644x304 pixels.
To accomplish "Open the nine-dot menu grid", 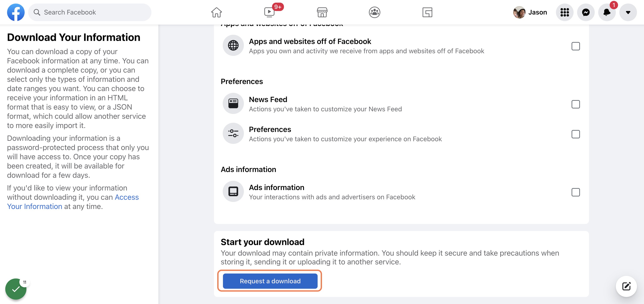I will (565, 12).
